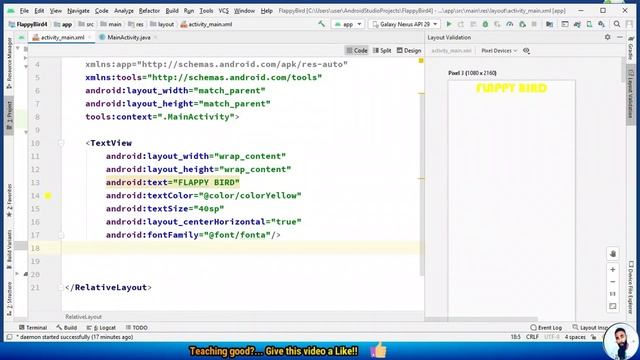This screenshot has height=360, width=640.
Task: Click the Make Project hammer icon
Action: click(x=322, y=24)
